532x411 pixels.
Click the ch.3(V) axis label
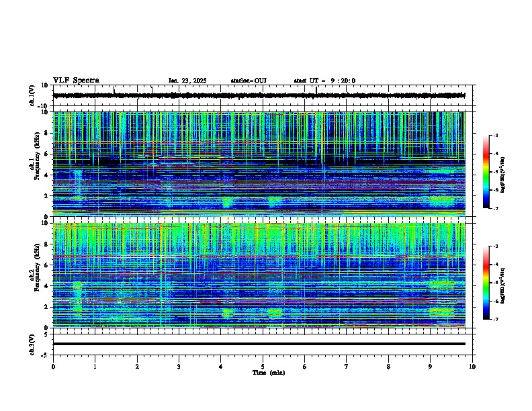(32, 345)
